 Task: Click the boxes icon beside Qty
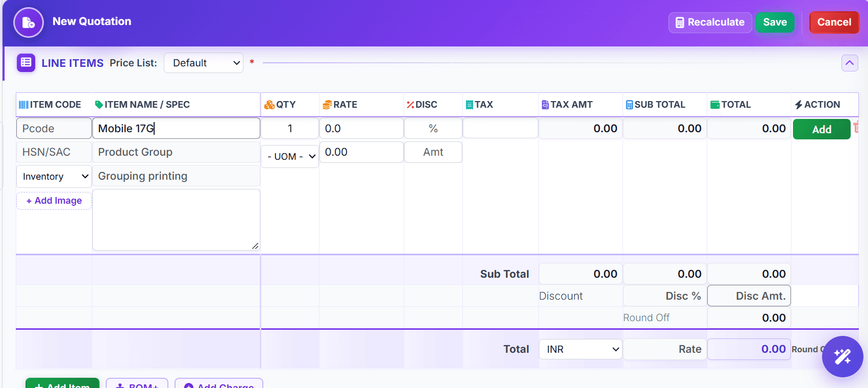point(269,105)
